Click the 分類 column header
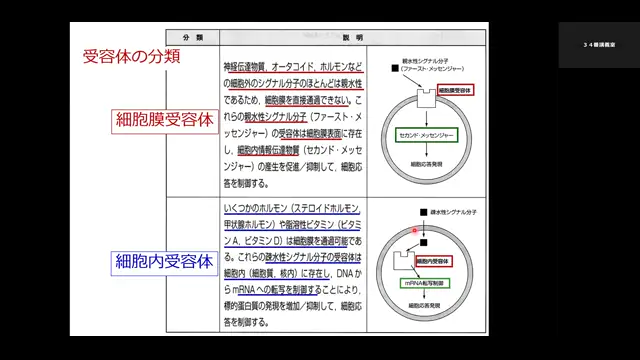 click(193, 38)
